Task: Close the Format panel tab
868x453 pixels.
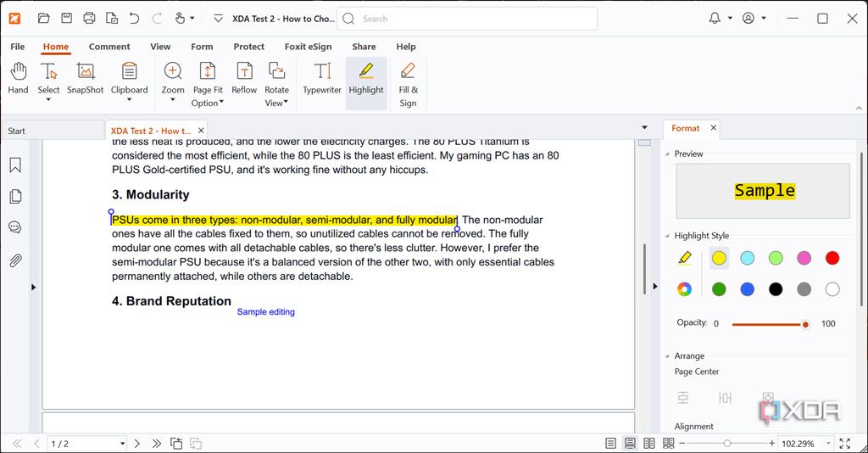Action: click(x=714, y=128)
